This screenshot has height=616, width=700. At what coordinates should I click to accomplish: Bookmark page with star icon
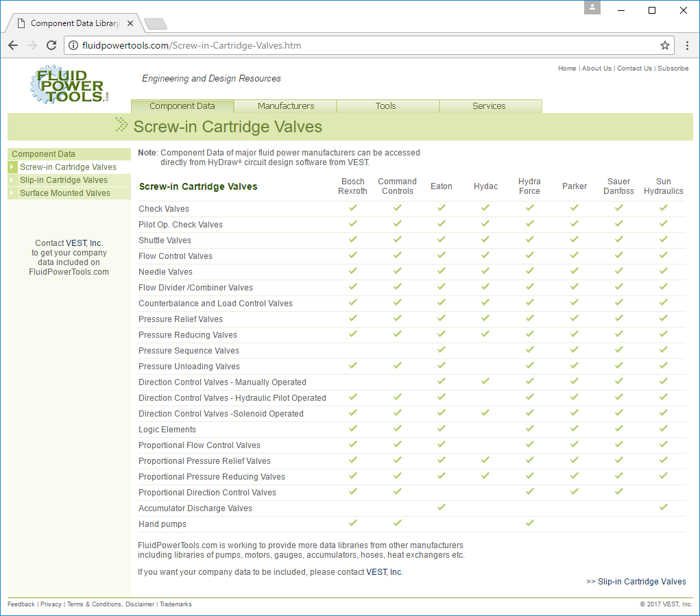click(664, 45)
